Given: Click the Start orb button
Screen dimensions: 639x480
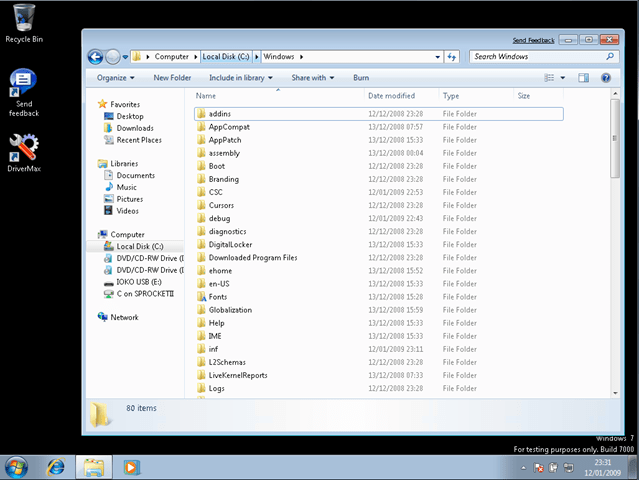Looking at the screenshot, I should pos(17,466).
